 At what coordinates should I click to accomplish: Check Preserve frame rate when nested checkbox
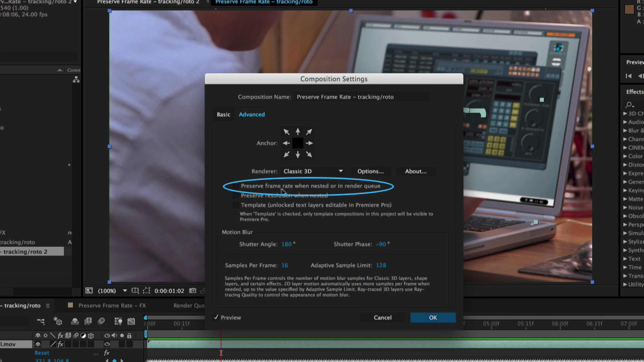pos(236,186)
